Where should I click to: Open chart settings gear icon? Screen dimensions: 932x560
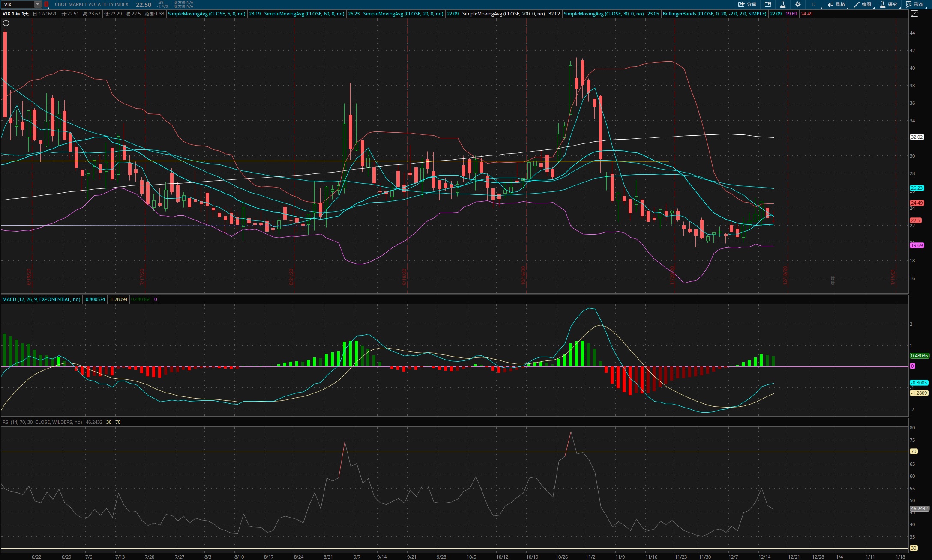[798, 4]
